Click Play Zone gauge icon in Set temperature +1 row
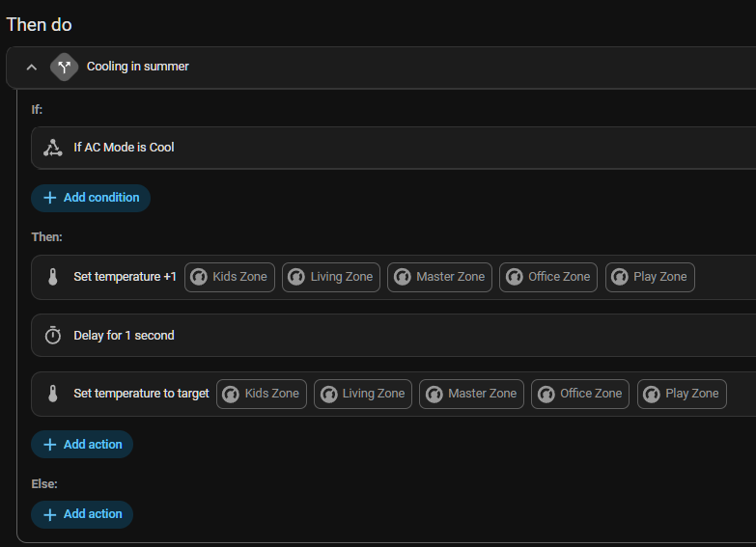The width and height of the screenshot is (756, 547). (x=620, y=277)
